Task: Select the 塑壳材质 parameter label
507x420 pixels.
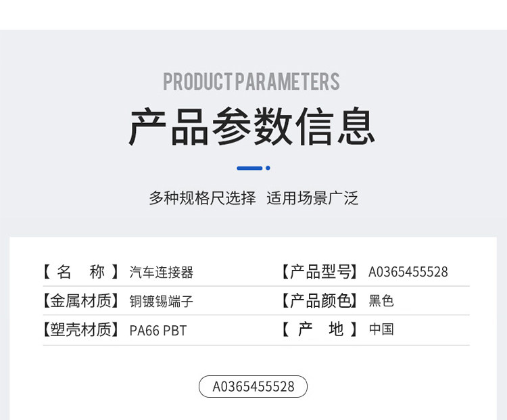Action: click(x=81, y=330)
